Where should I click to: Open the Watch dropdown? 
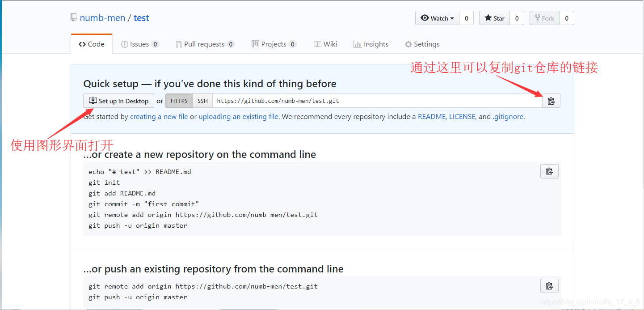[438, 18]
